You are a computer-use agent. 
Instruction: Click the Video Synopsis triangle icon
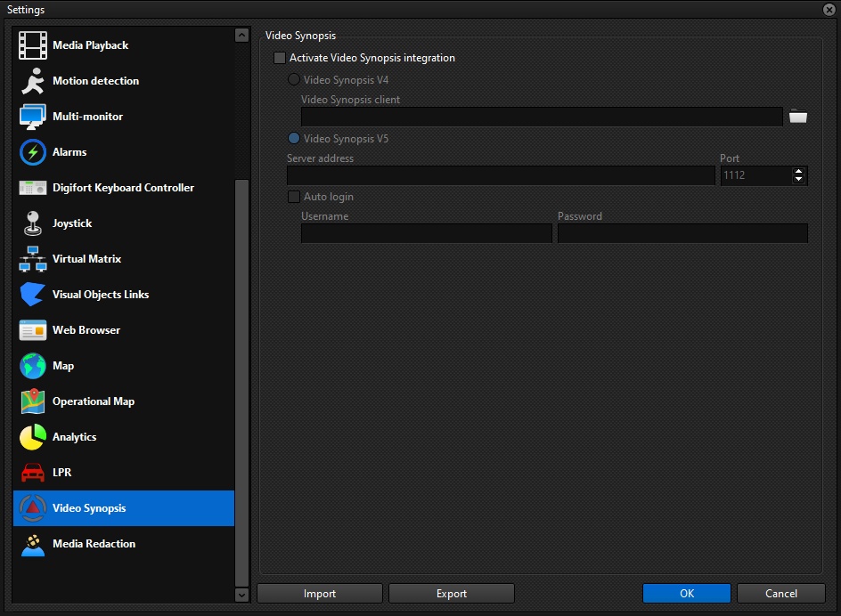click(33, 508)
